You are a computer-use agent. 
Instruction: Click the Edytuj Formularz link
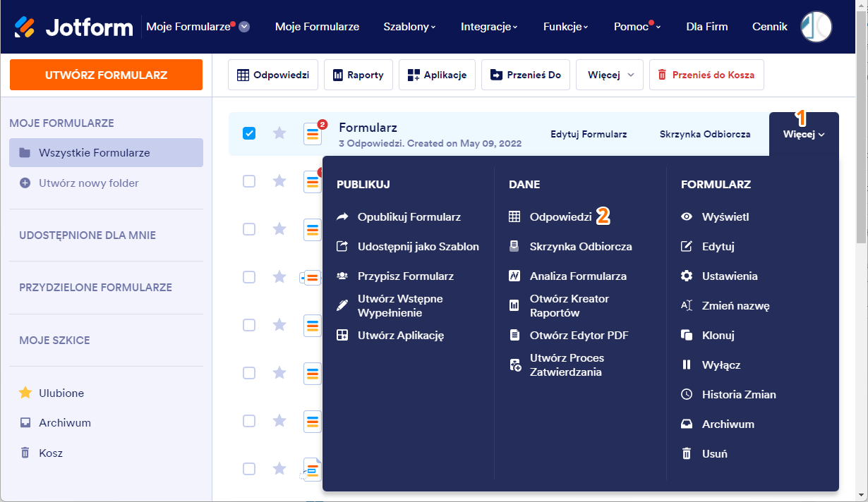point(589,134)
